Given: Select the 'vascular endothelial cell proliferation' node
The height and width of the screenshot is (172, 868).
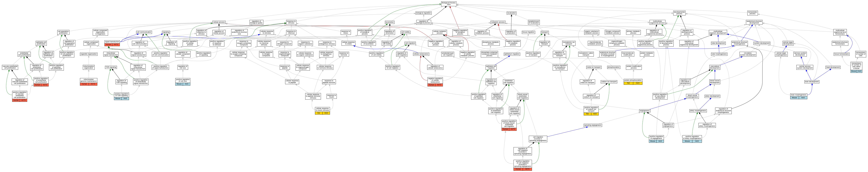Looking at the screenshot, I should [x=10, y=67].
